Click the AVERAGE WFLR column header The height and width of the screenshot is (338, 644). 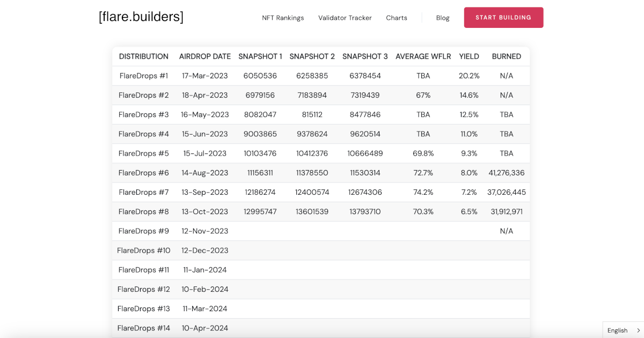[x=423, y=56]
